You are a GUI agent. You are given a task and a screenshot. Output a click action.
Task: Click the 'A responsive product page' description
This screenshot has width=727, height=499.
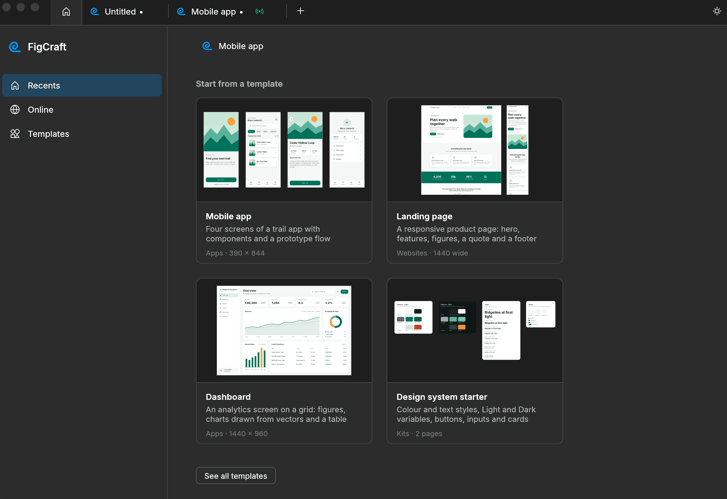pyautogui.click(x=466, y=234)
